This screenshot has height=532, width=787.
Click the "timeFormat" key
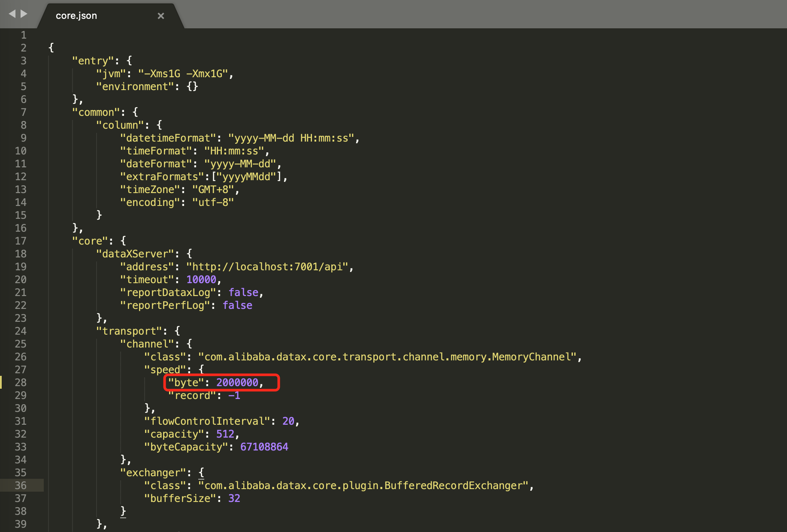click(156, 151)
